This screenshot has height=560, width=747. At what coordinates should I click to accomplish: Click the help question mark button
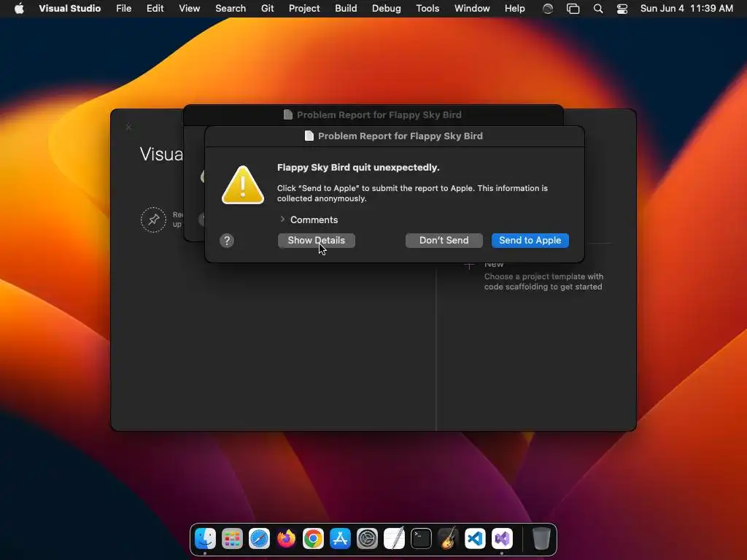click(x=227, y=241)
